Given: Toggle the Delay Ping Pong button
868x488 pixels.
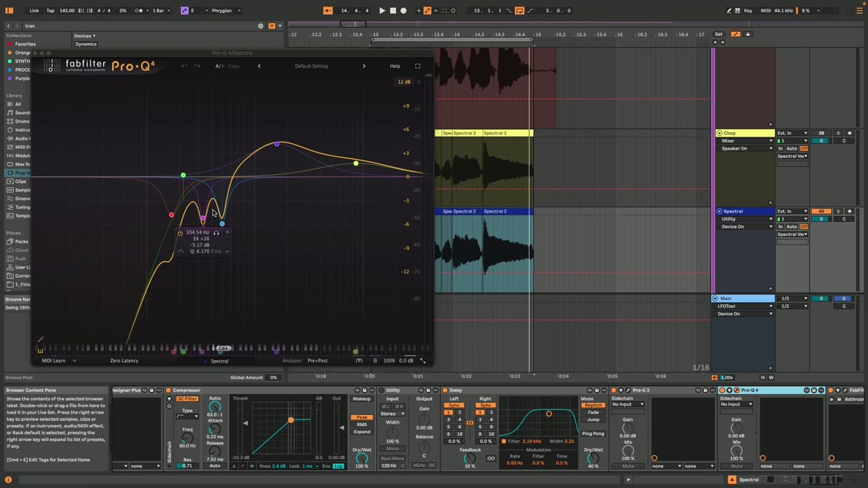Looking at the screenshot, I should 593,433.
